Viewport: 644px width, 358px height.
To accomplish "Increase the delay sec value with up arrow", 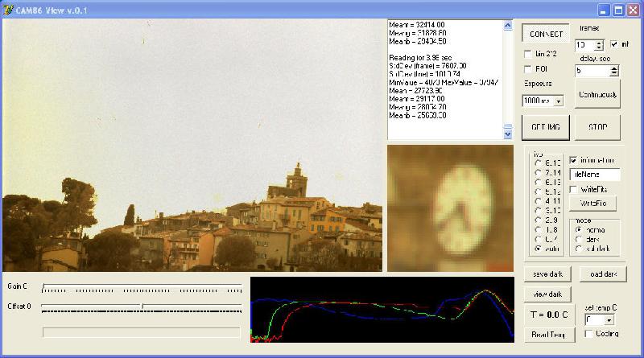I will (x=614, y=68).
